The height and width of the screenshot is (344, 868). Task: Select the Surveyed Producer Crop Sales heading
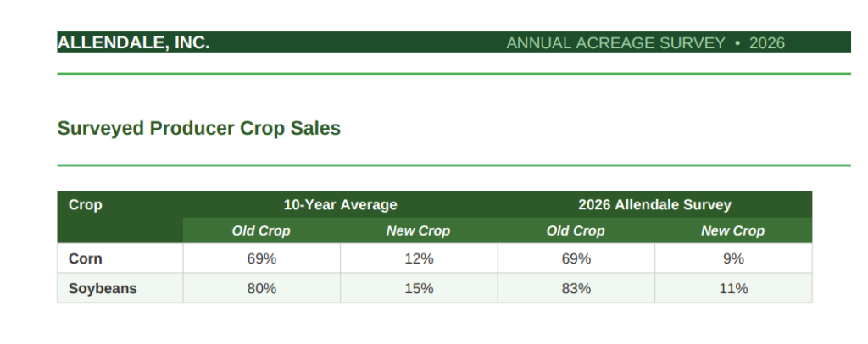tap(198, 128)
